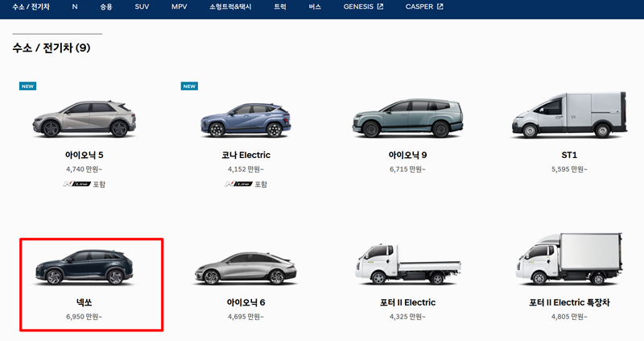Image resolution: width=644 pixels, height=341 pixels.
Task: Click the 5,595 만원~ price text
Action: pyautogui.click(x=569, y=169)
